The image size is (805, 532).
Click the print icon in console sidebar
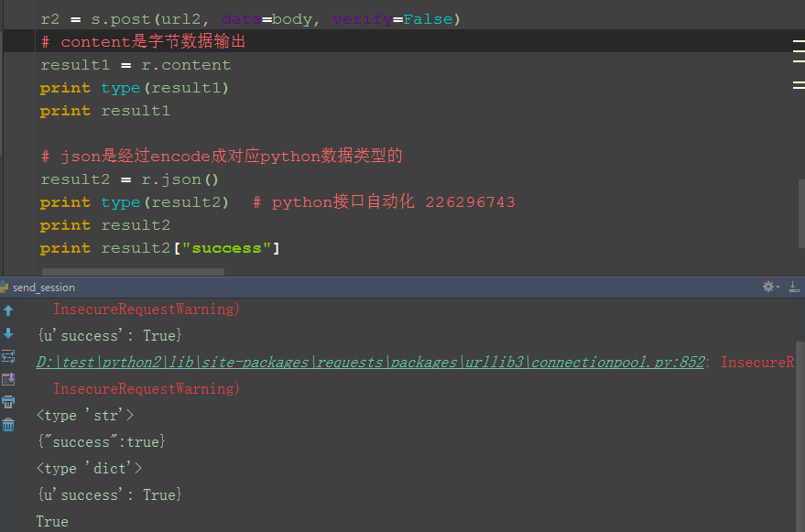coord(8,402)
